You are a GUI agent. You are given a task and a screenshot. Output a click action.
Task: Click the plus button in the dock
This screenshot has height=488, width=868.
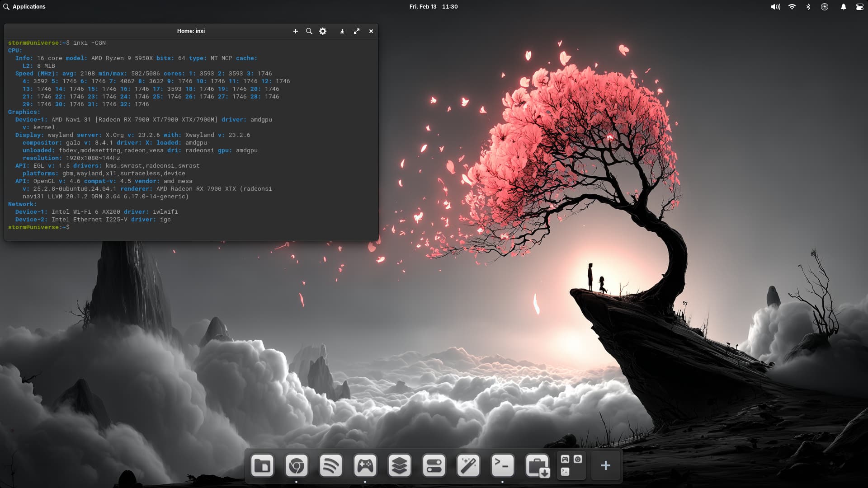click(x=606, y=465)
